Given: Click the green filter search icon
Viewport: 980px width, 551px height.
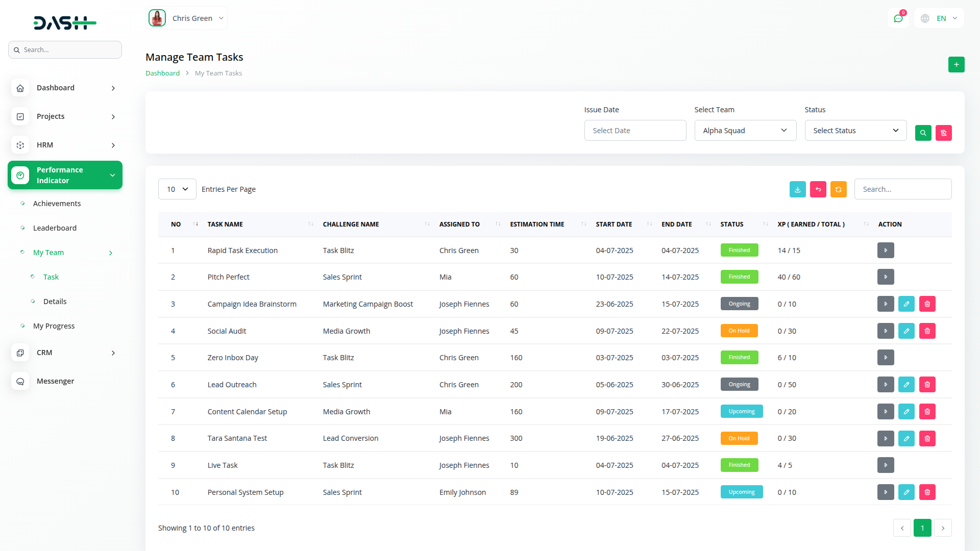Looking at the screenshot, I should click(923, 133).
